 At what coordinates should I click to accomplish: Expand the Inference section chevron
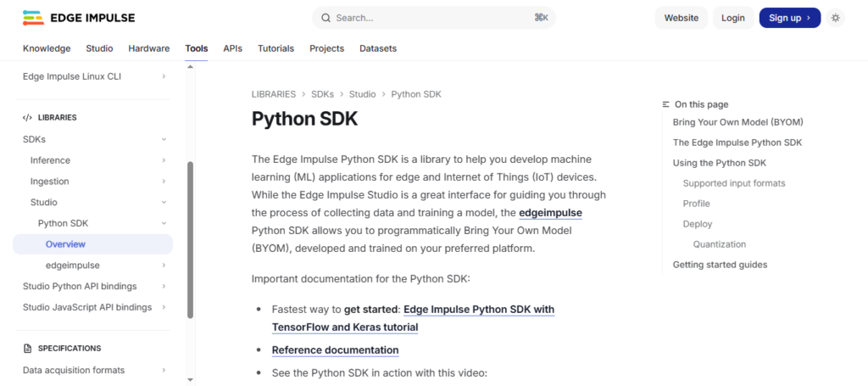(x=164, y=160)
